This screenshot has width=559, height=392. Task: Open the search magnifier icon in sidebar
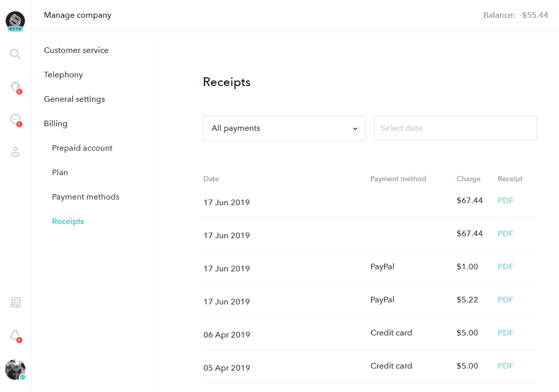[15, 54]
